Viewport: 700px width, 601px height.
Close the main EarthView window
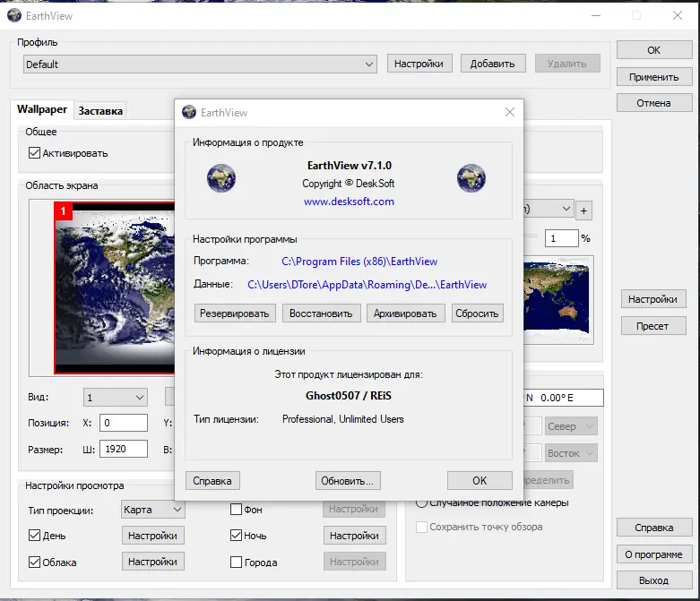(x=678, y=15)
